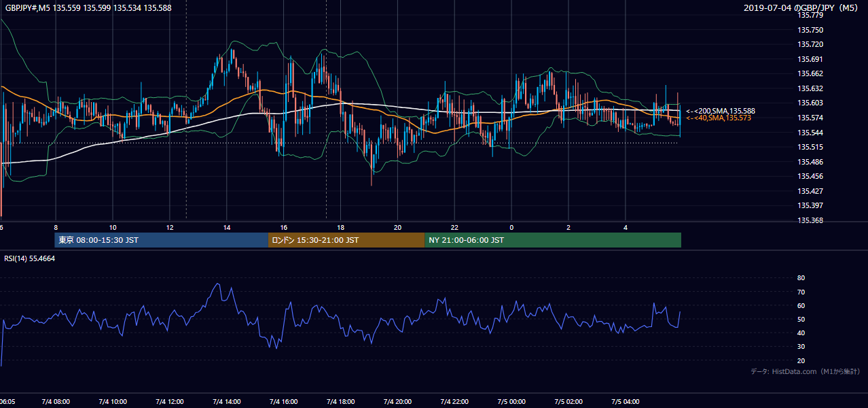Screen dimensions: 868x408
Task: Click the 200 SMA 135.588 label
Action: tap(721, 111)
